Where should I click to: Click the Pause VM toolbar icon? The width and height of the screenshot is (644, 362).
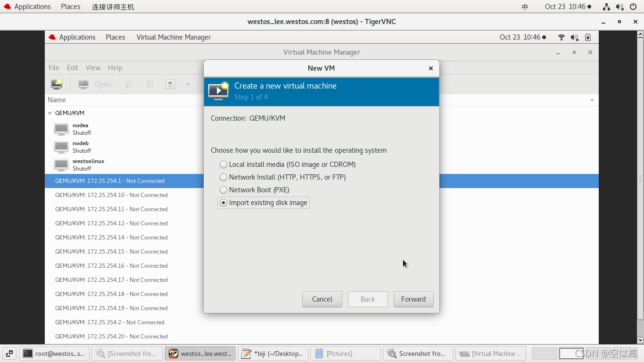tap(150, 84)
